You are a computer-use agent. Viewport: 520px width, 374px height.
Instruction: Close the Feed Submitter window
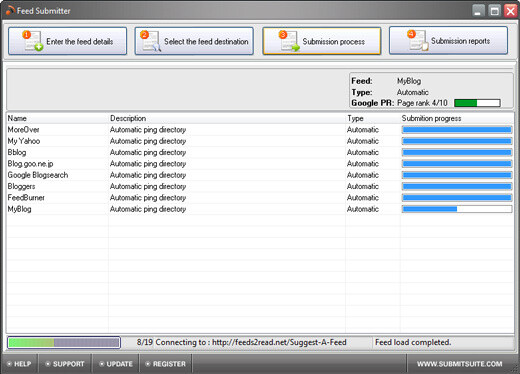pos(510,11)
